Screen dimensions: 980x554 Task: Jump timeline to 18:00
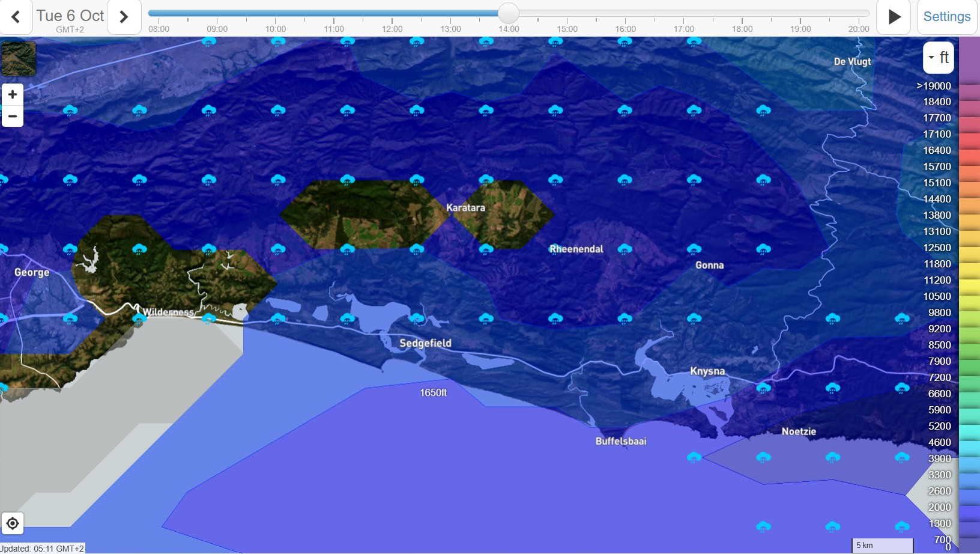[742, 28]
